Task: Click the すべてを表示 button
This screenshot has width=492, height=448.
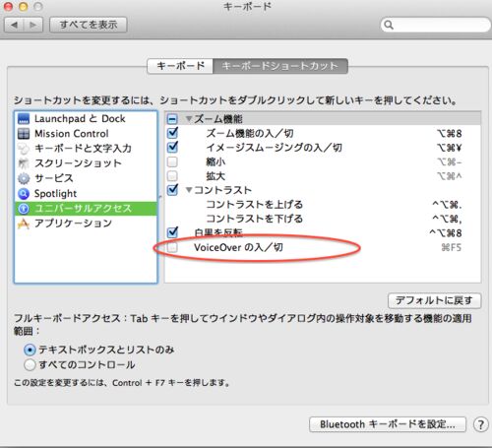Action: point(89,25)
